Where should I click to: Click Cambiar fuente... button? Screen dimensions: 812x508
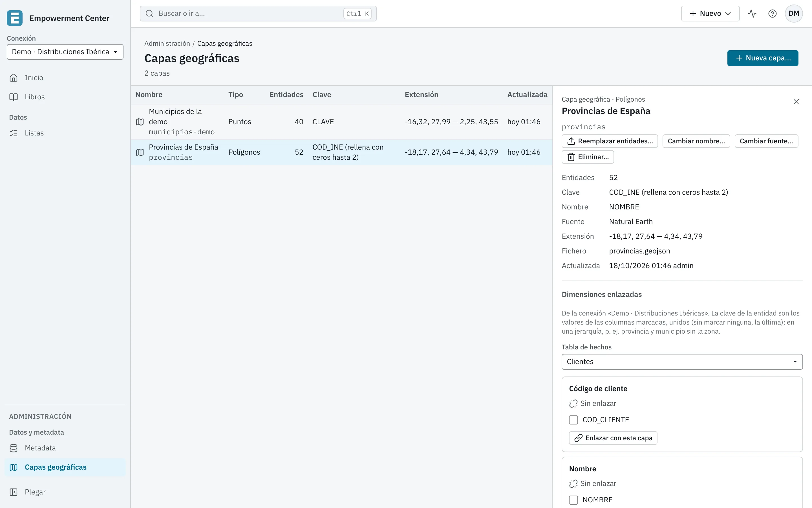766,141
